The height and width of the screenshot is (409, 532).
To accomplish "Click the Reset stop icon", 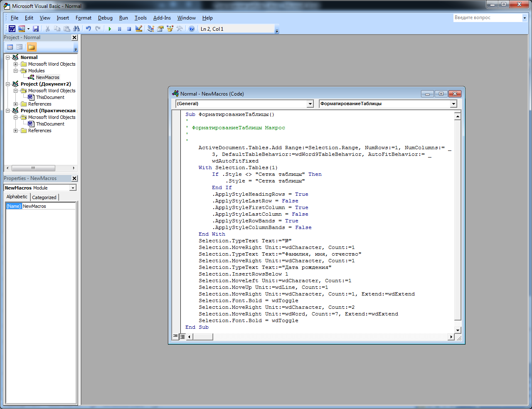I will click(129, 29).
